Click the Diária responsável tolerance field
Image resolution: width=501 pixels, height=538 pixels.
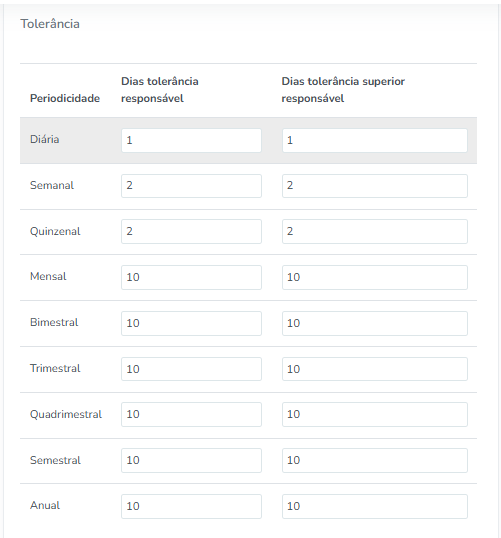(191, 140)
